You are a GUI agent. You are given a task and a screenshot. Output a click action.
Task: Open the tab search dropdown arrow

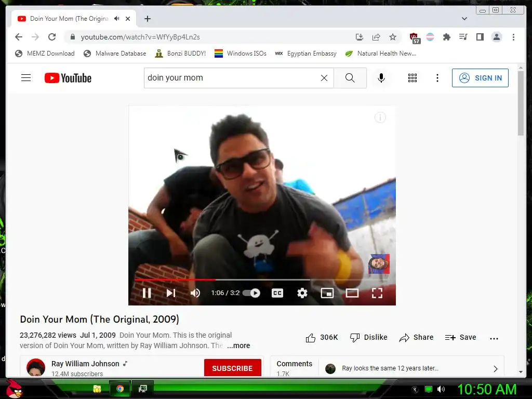[x=464, y=19]
